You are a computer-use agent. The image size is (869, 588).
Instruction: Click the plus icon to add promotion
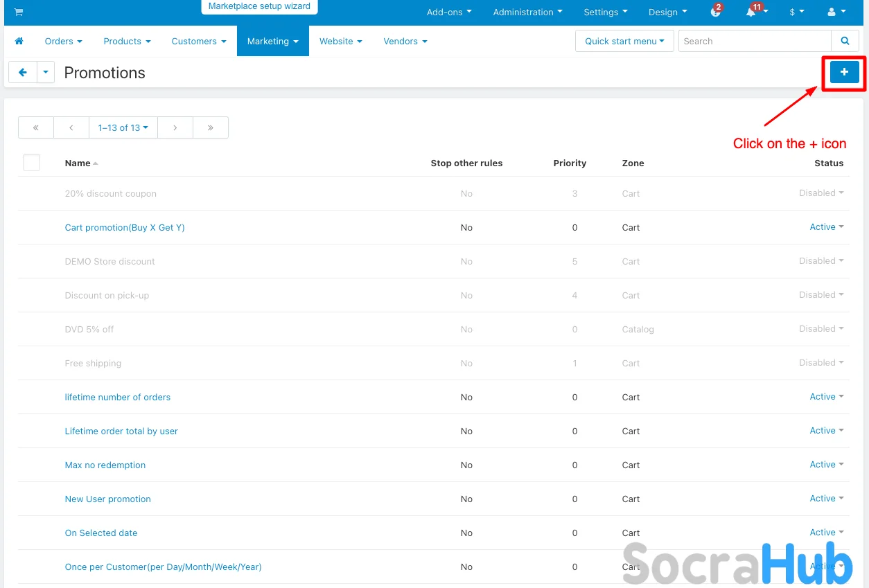click(x=844, y=72)
